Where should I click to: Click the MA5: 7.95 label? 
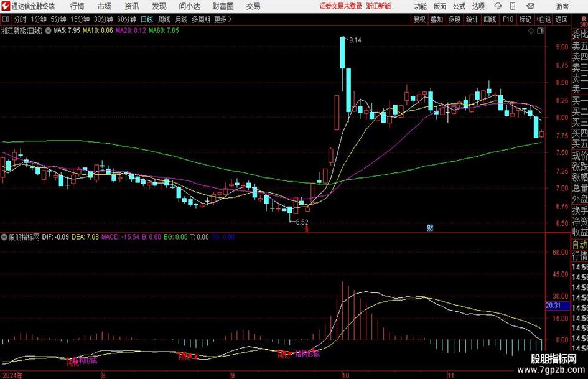67,30
